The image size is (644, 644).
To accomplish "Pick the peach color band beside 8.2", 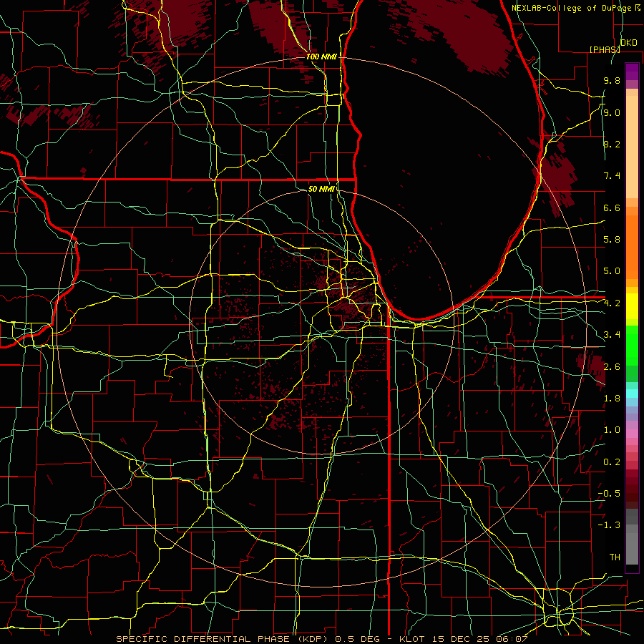I will click(632, 147).
